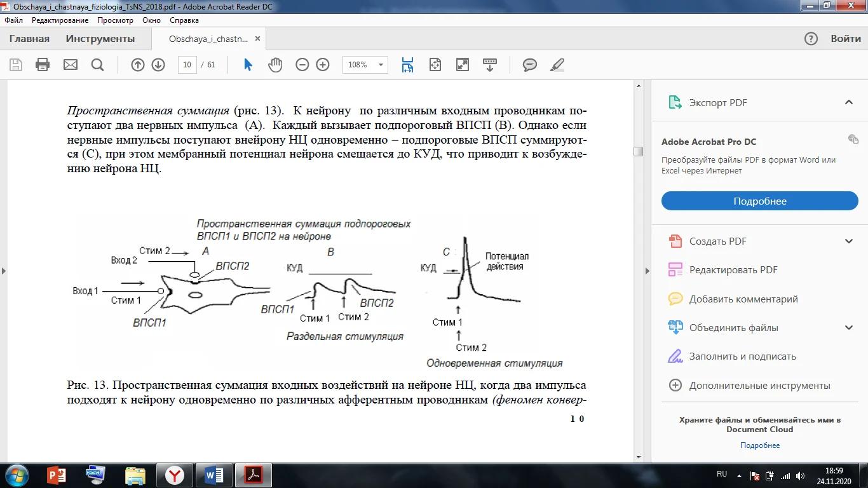Fit one full page to the window
The width and height of the screenshot is (868, 488).
(x=435, y=65)
